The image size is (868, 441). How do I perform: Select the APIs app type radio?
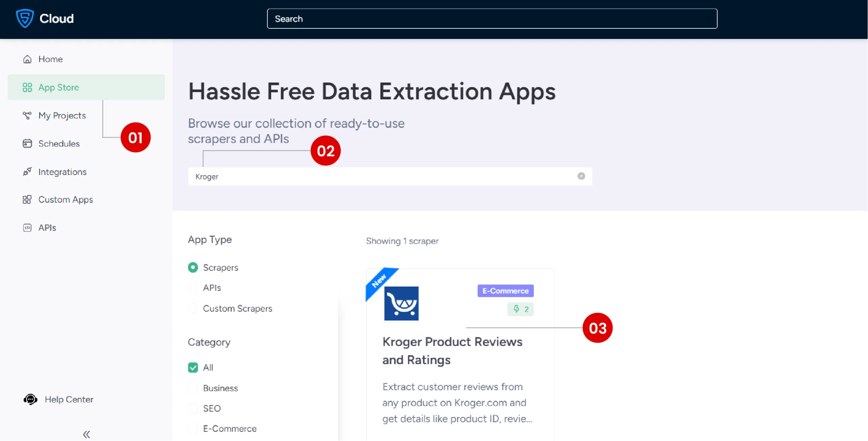[x=193, y=288]
